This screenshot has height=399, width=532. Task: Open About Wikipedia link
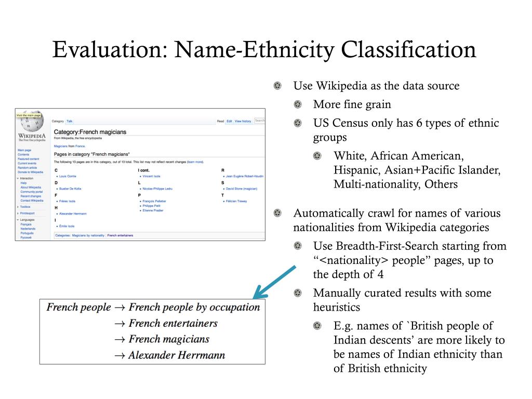pyautogui.click(x=31, y=187)
